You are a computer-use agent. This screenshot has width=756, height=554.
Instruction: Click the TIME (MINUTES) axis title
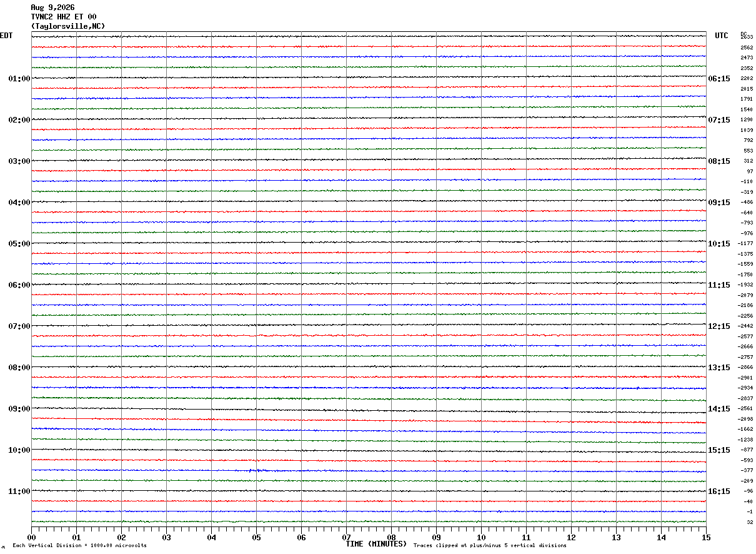click(376, 544)
